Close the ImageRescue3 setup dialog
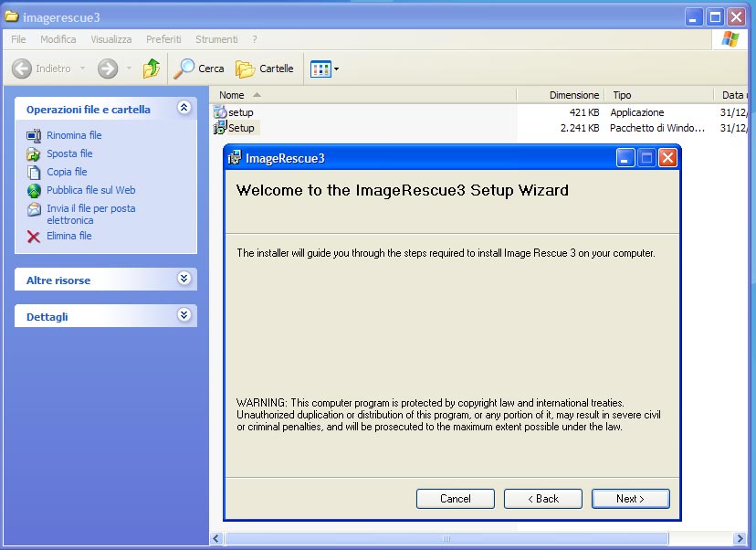The image size is (756, 550). click(667, 158)
